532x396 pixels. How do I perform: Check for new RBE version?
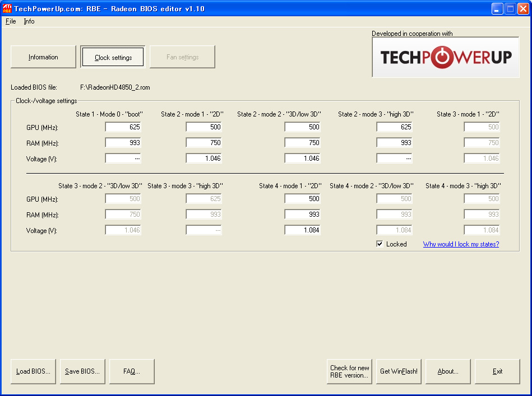[349, 371]
